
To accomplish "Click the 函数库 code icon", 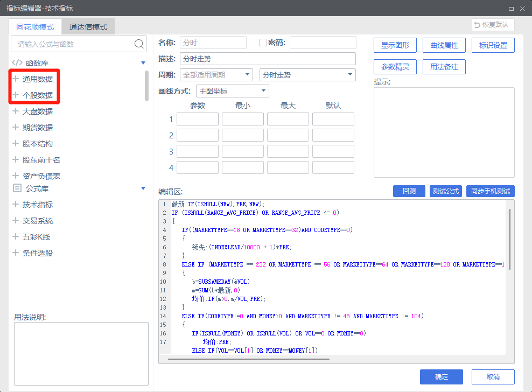I will click(17, 62).
